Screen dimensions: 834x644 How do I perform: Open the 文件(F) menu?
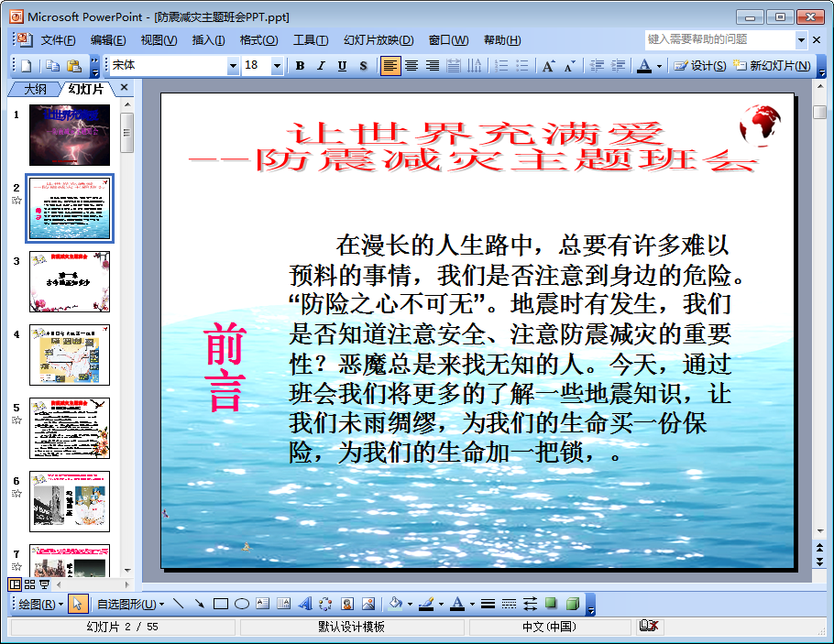tap(58, 40)
